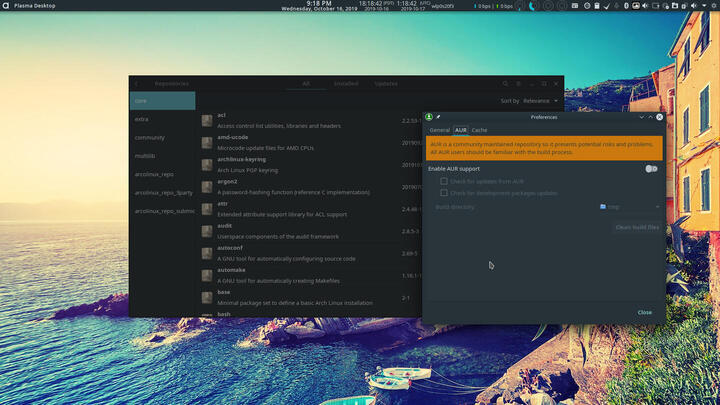This screenshot has width=720, height=405.
Task: Click the Bluetooth icon in system tray
Action: click(626, 6)
